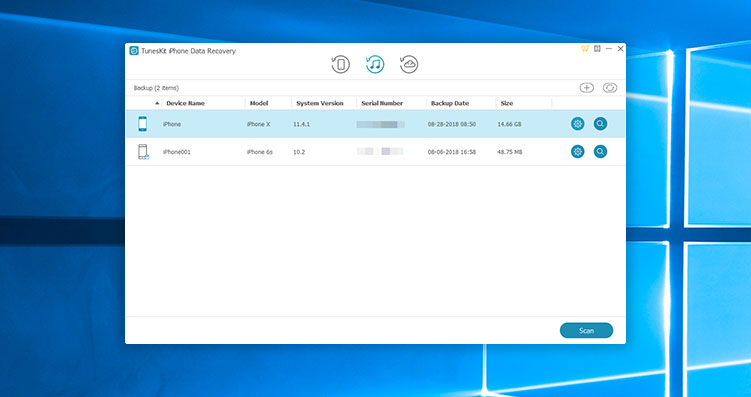Click the TunesKit app logo icon
Image resolution: width=751 pixels, height=397 pixels.
tap(134, 51)
